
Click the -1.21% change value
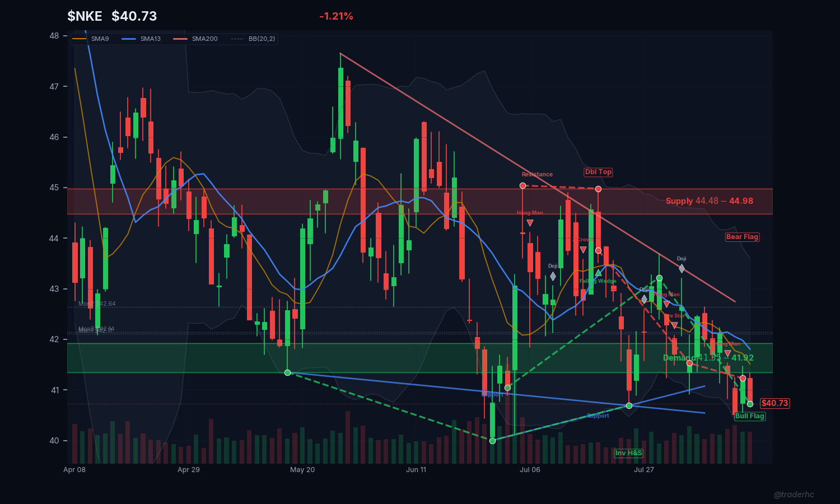click(x=336, y=16)
